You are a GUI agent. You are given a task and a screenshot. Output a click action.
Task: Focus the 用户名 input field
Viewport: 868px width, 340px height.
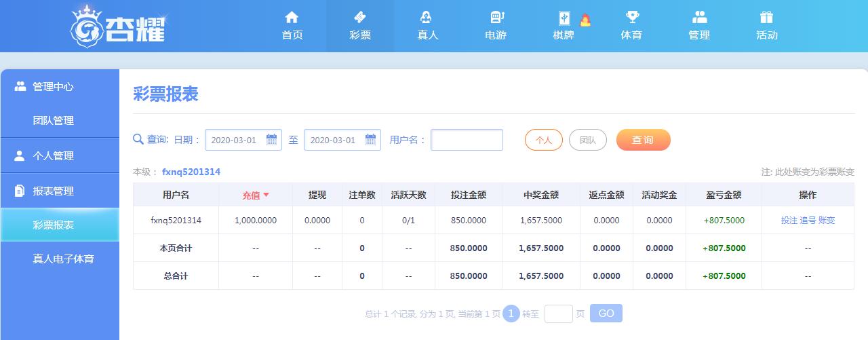tap(467, 140)
